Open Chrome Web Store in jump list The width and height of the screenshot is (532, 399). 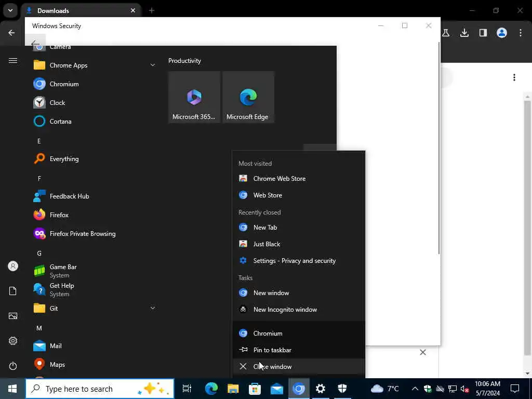coord(299,179)
